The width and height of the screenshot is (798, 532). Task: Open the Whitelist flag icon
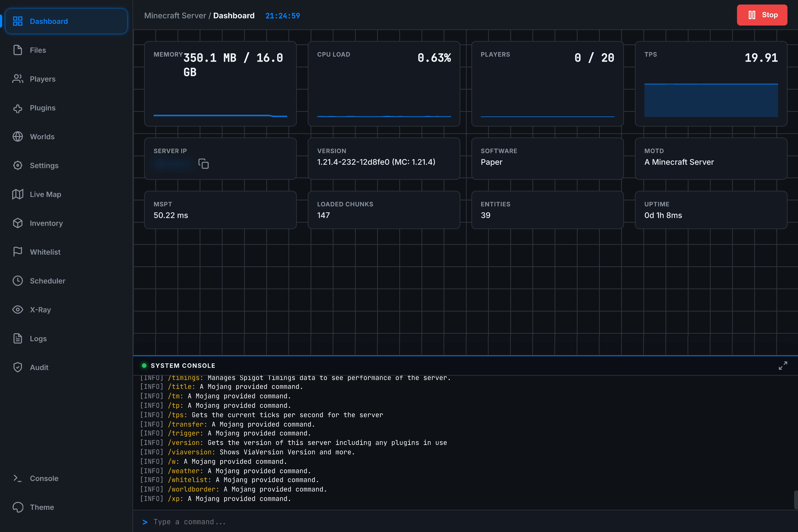point(18,252)
